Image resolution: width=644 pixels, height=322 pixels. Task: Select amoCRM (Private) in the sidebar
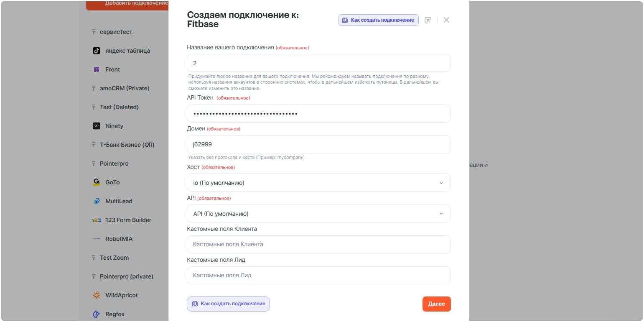124,88
